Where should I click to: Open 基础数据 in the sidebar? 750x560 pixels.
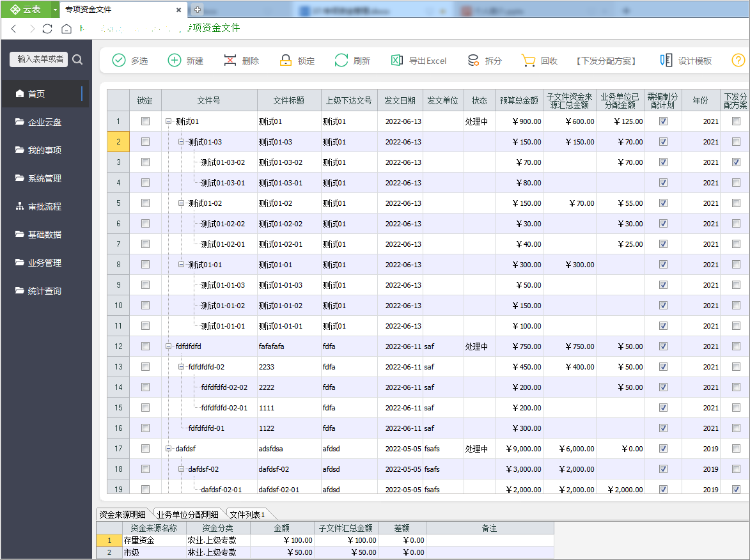pyautogui.click(x=45, y=235)
